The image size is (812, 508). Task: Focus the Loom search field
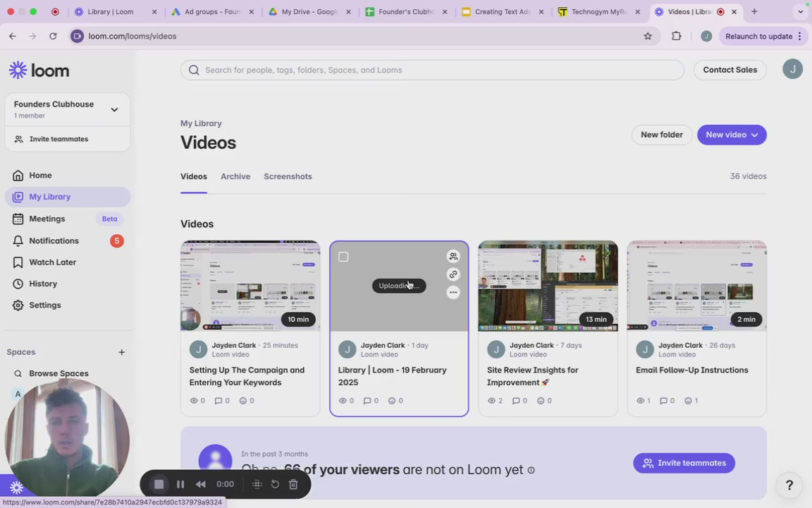coord(432,70)
